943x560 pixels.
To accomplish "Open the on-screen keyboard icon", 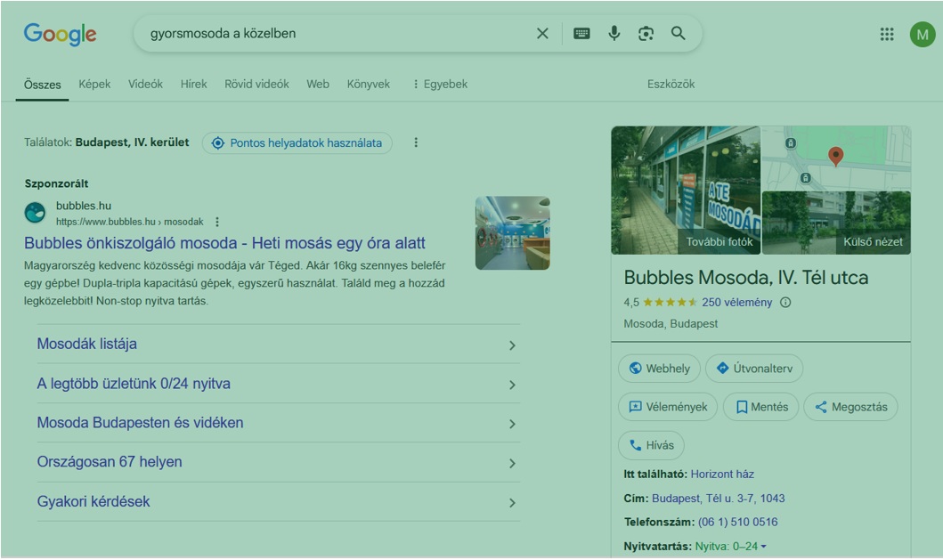I will (x=581, y=34).
